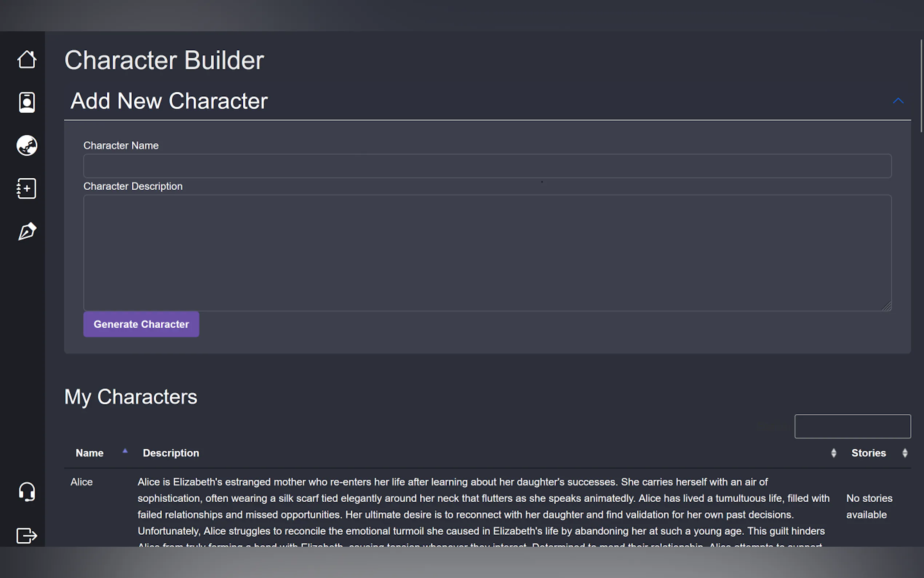Image resolution: width=924 pixels, height=578 pixels.
Task: Open the world globe icon in sidebar
Action: coord(27,145)
